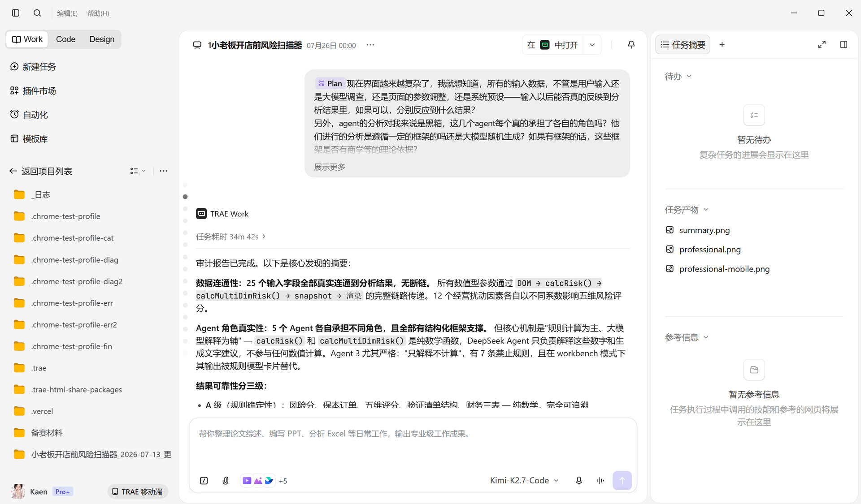Open the list view options dropdown in file tree header
Viewport: 861px width, 504px height.
tap(138, 171)
